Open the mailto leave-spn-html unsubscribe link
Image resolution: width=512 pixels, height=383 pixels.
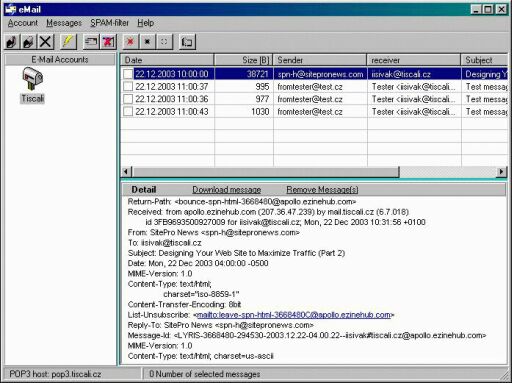(x=294, y=315)
